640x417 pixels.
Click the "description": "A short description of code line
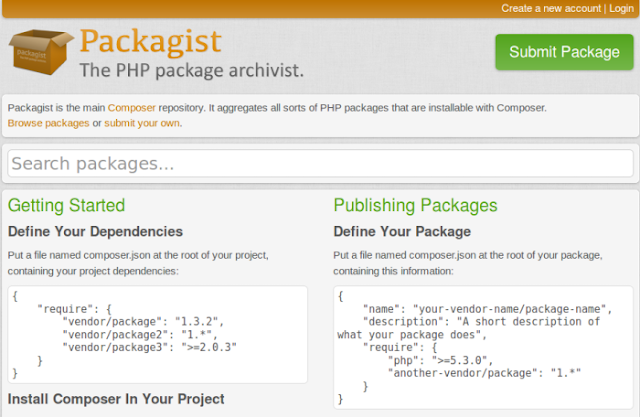(482, 322)
